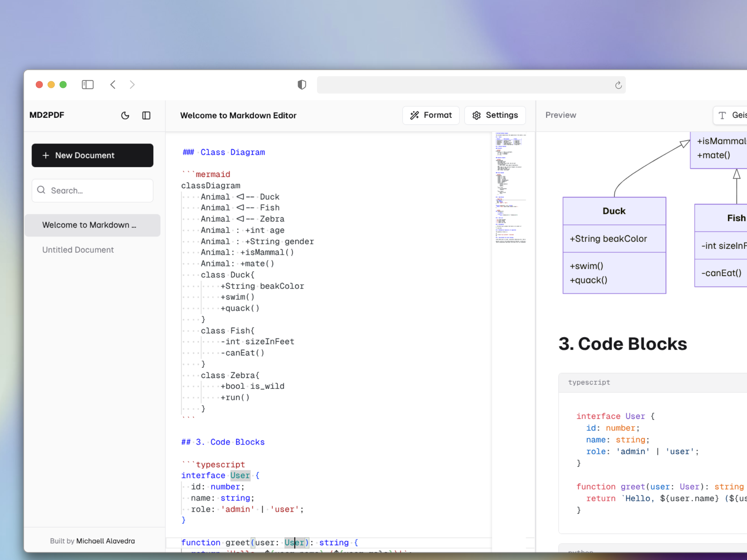
Task: Click the privacy shield icon
Action: click(302, 85)
